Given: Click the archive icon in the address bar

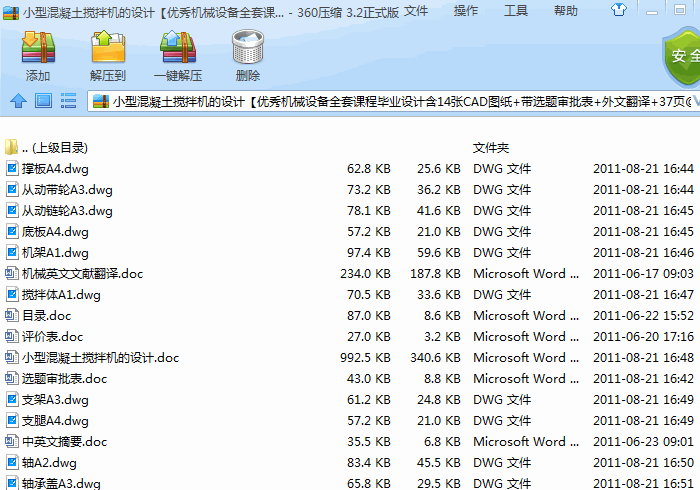Looking at the screenshot, I should tap(101, 102).
